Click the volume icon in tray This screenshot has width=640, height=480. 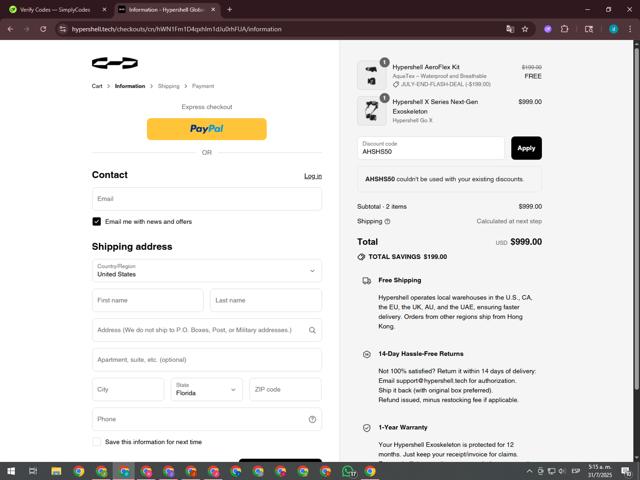[x=562, y=471]
